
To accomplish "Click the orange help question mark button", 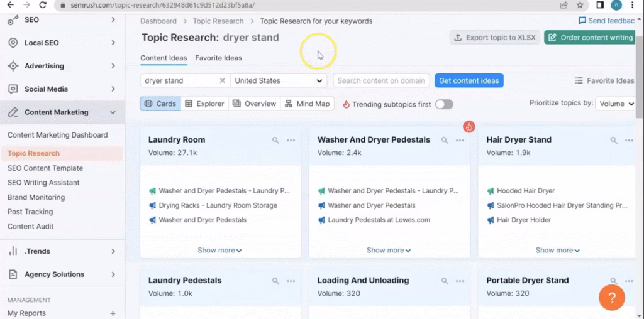I will tap(611, 297).
